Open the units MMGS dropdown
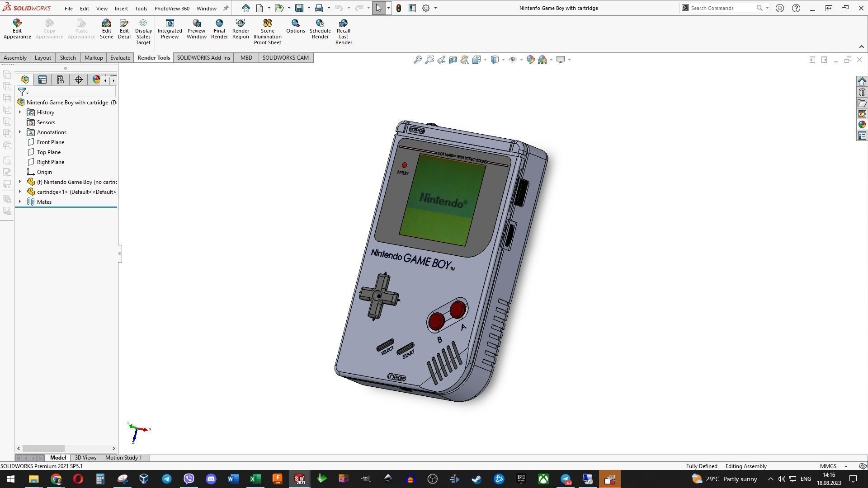Image resolution: width=868 pixels, height=488 pixels. pyautogui.click(x=846, y=466)
